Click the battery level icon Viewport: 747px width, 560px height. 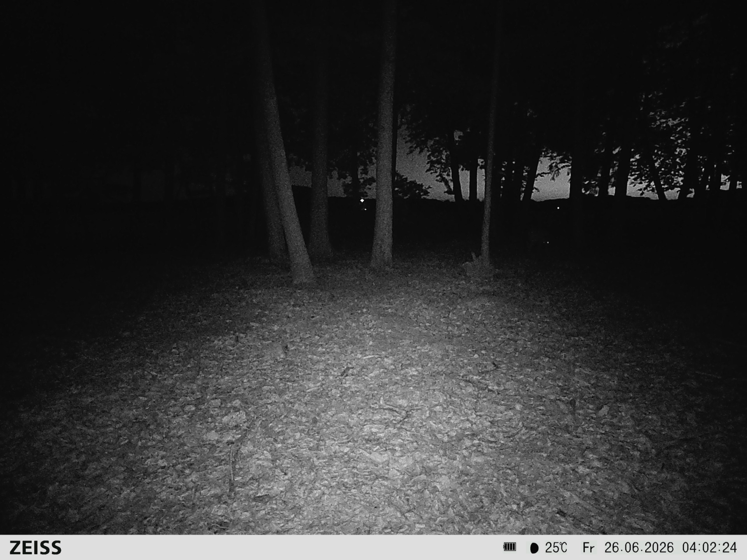(x=509, y=547)
